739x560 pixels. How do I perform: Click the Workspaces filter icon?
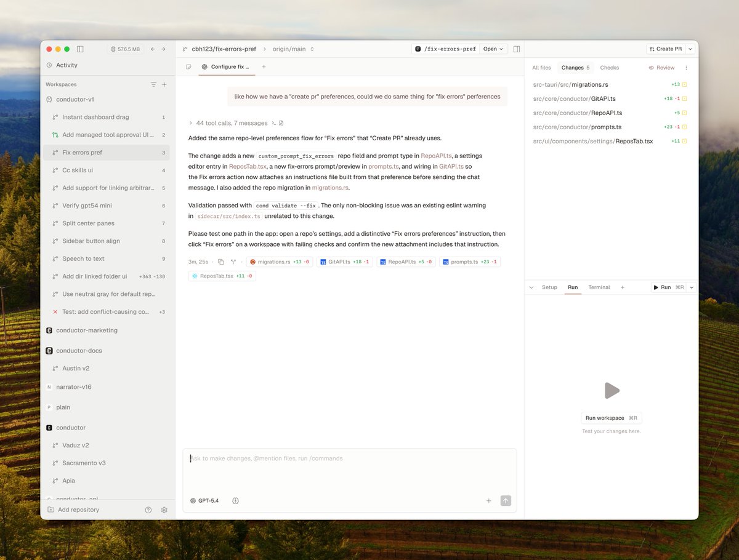153,84
